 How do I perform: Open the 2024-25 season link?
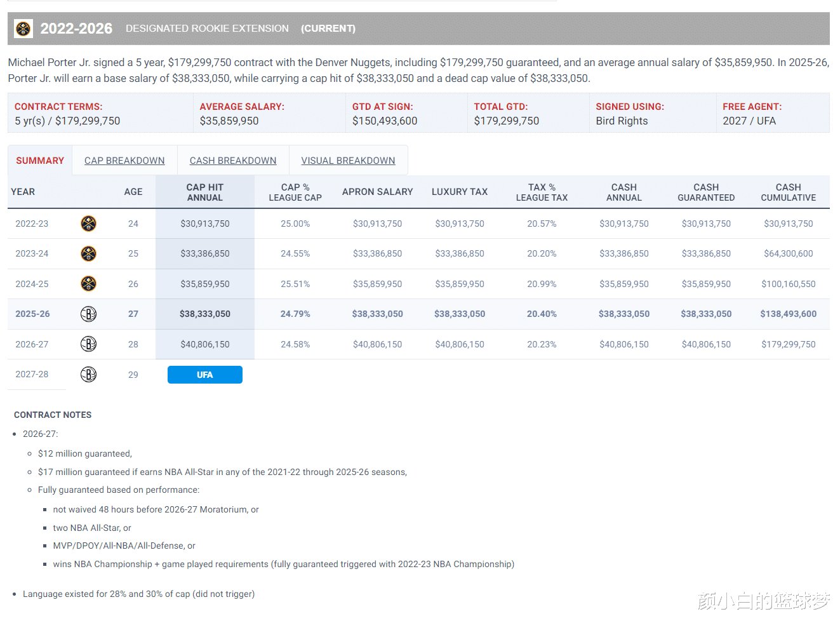coord(32,284)
